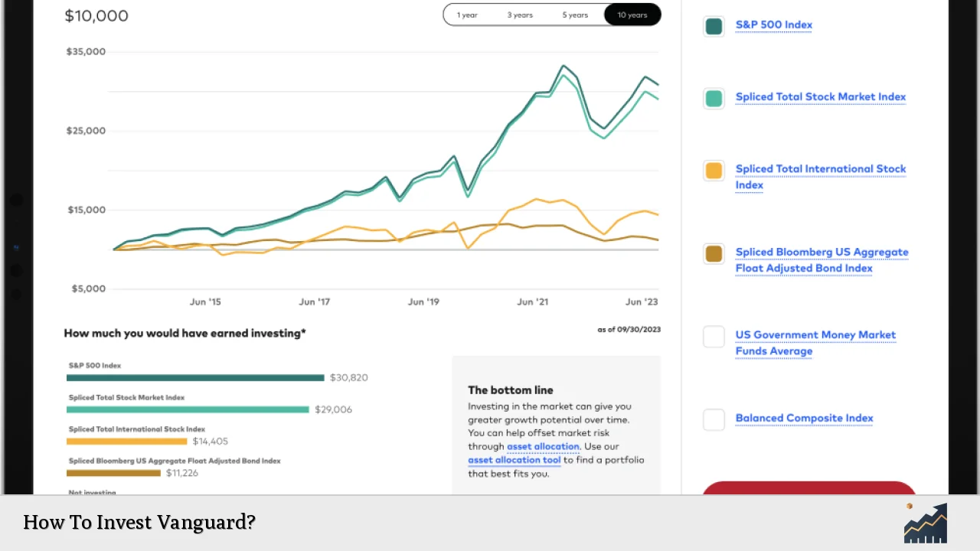Click 'The bottom line' heading

[511, 390]
